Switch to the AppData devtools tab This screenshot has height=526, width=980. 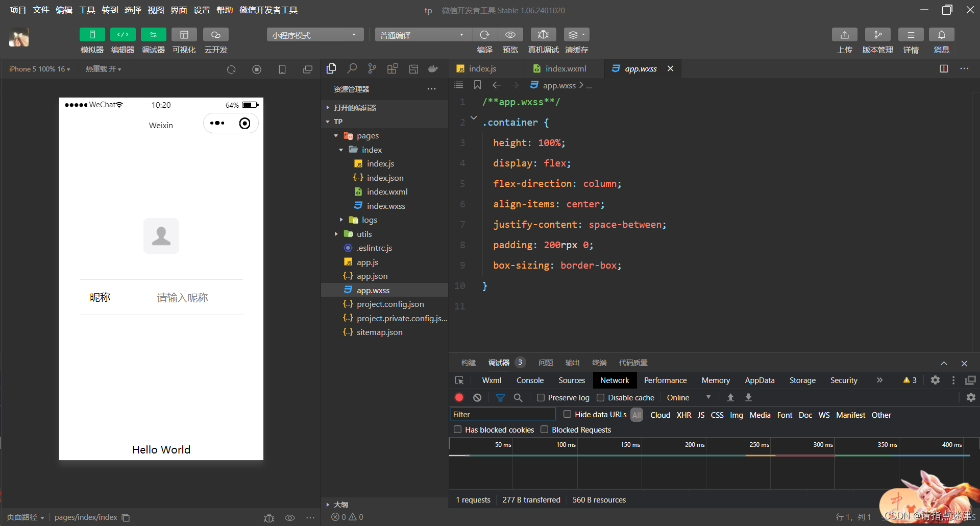tap(759, 380)
